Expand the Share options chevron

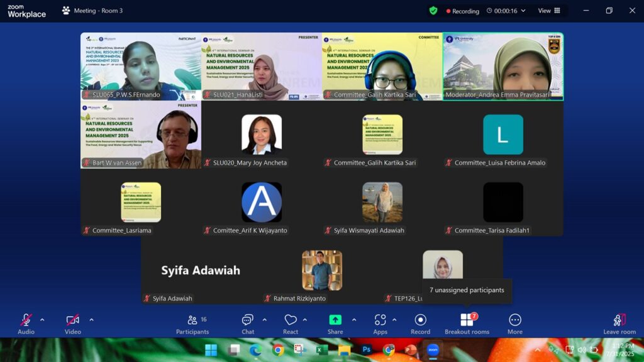point(353,320)
